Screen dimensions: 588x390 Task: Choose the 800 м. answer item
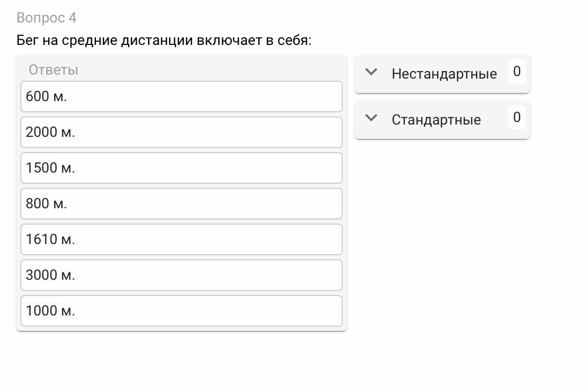pos(181,204)
